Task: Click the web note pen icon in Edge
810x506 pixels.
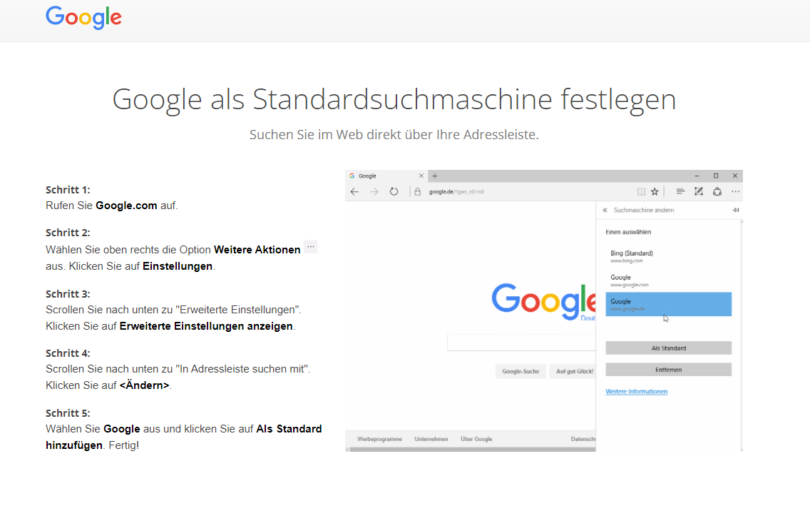Action: click(x=698, y=192)
